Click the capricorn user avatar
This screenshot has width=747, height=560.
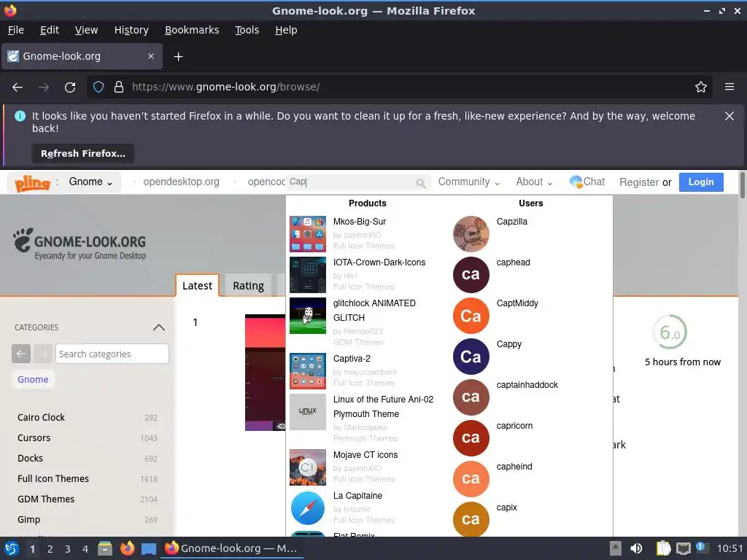coord(471,438)
